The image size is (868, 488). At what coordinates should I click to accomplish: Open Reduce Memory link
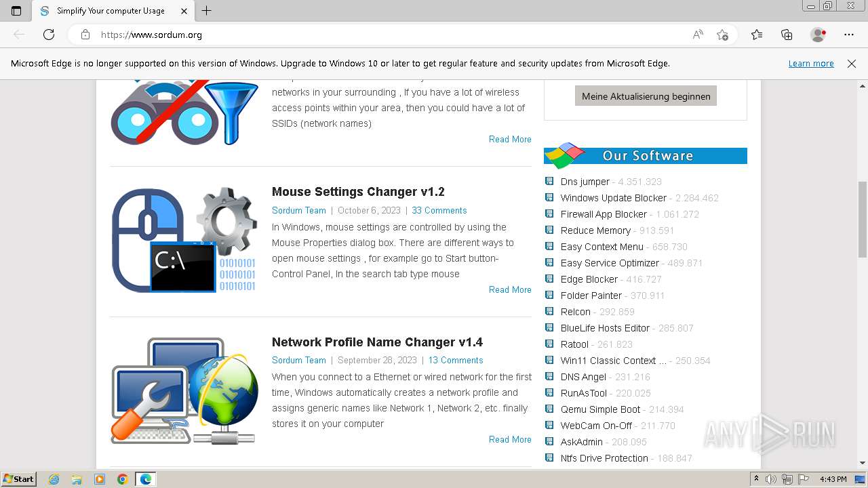point(595,230)
